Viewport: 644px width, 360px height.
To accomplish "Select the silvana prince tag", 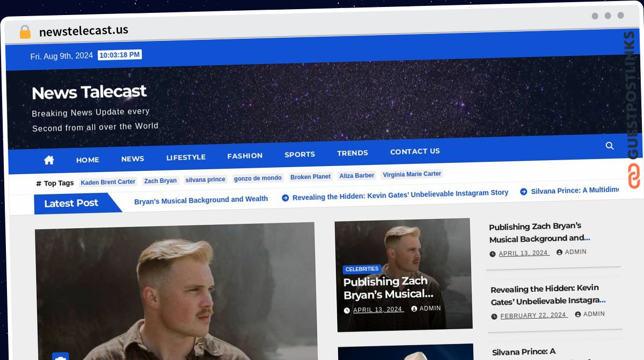I will pos(206,179).
